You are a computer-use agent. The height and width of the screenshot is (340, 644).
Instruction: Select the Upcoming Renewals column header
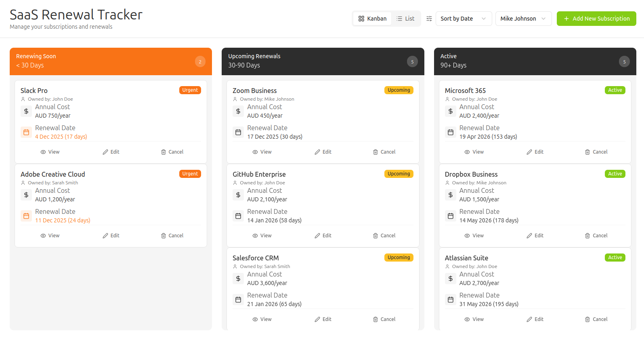(x=323, y=61)
